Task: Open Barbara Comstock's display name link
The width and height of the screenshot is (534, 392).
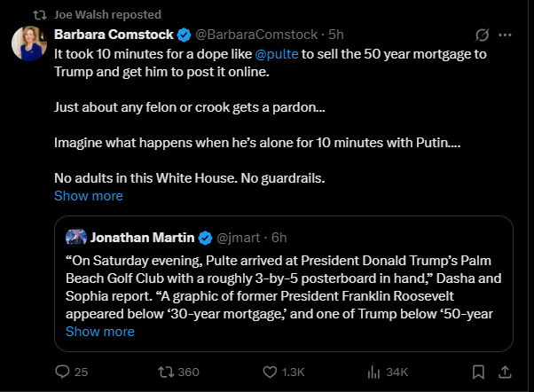Action: click(x=113, y=35)
